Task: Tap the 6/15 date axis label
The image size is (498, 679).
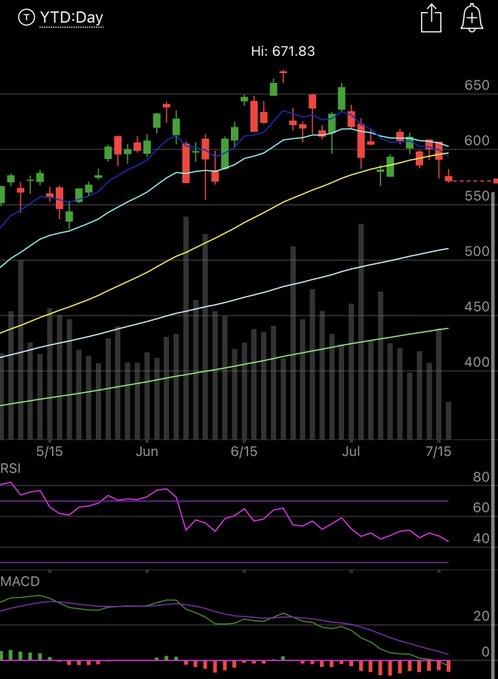Action: pos(244,452)
